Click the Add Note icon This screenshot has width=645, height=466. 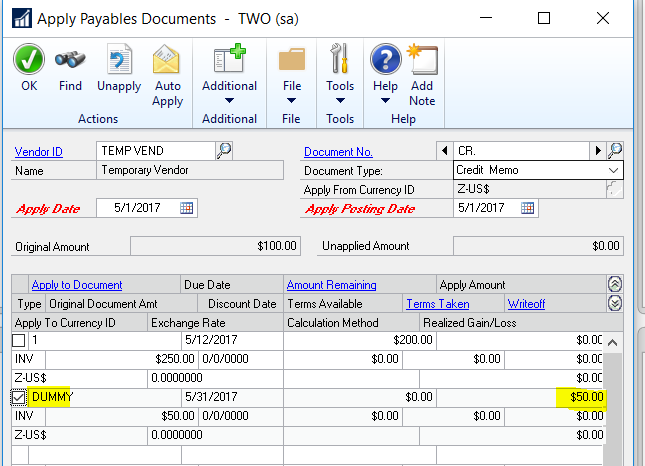pyautogui.click(x=422, y=62)
